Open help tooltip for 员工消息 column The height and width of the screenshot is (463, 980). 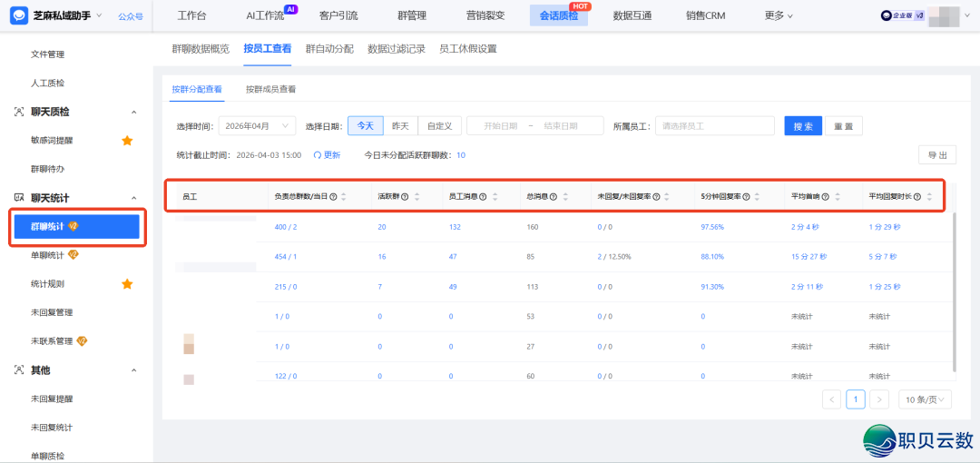(483, 196)
